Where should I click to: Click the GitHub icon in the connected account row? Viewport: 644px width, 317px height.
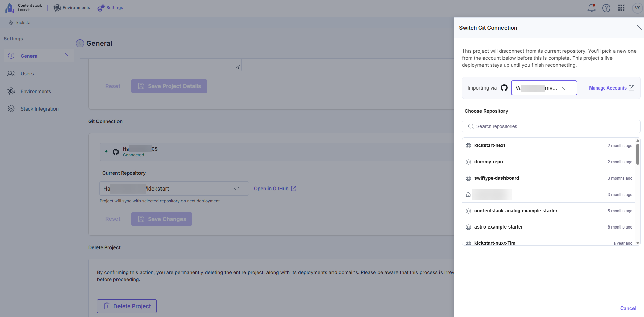click(116, 152)
